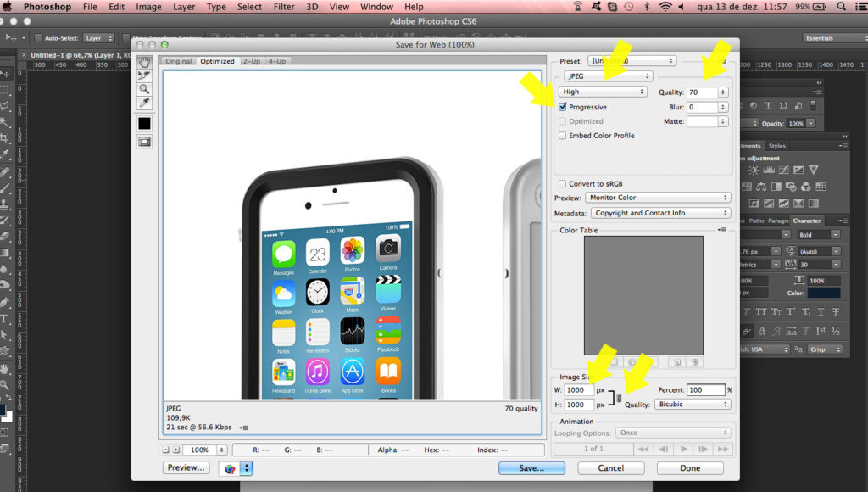Click the Black & White adjustment icon
The height and width of the screenshot is (492, 868).
[776, 187]
